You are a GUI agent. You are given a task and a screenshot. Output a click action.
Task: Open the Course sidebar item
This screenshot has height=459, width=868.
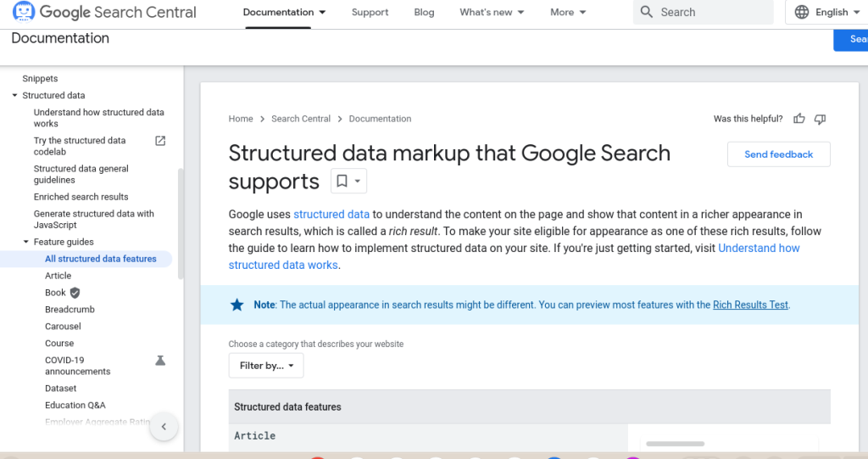pyautogui.click(x=59, y=343)
